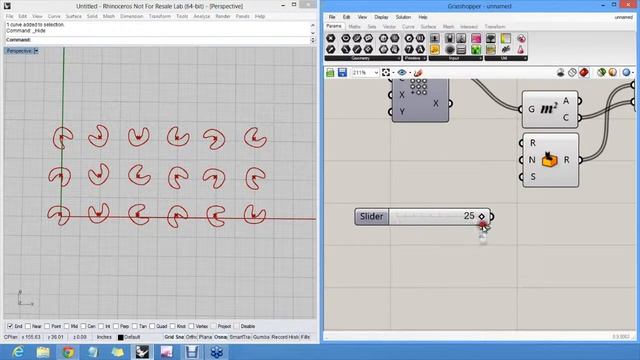The image size is (640, 360).
Task: Select the Number Slider component icon in Input panel
Action: pos(435,38)
